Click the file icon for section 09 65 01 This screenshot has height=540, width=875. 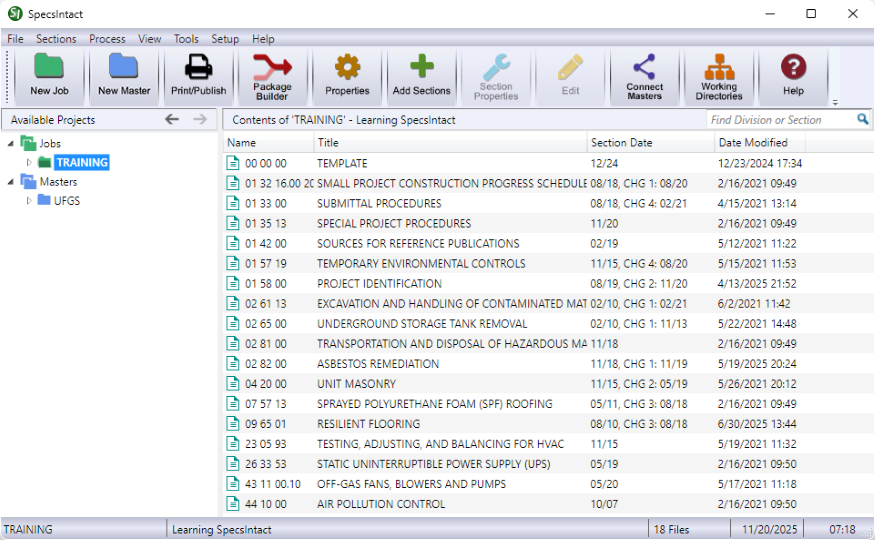click(x=233, y=424)
